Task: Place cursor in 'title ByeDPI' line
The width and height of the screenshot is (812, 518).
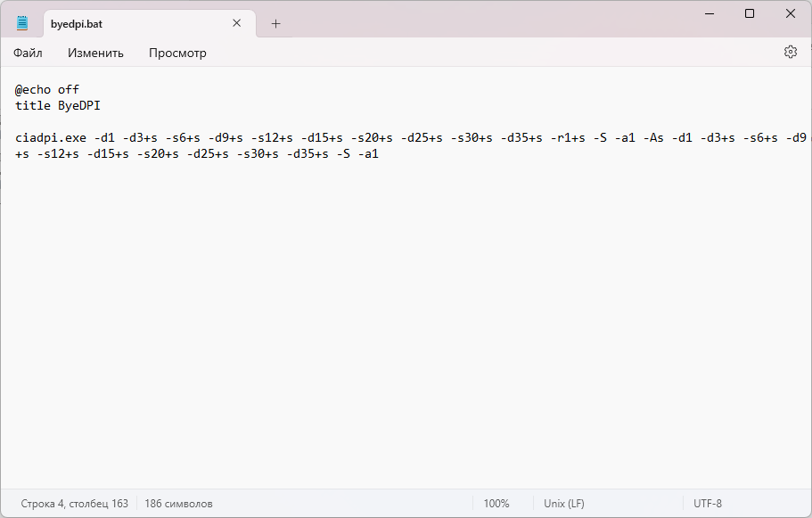Action: click(57, 106)
